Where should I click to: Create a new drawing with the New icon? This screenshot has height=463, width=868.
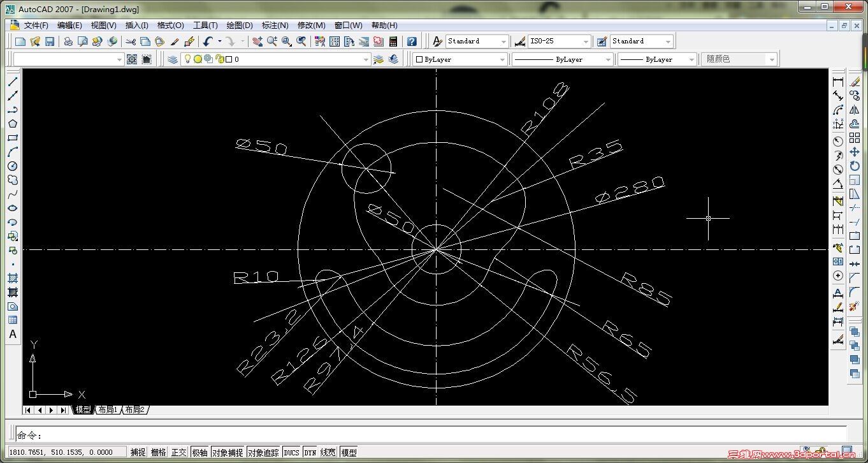(x=20, y=41)
